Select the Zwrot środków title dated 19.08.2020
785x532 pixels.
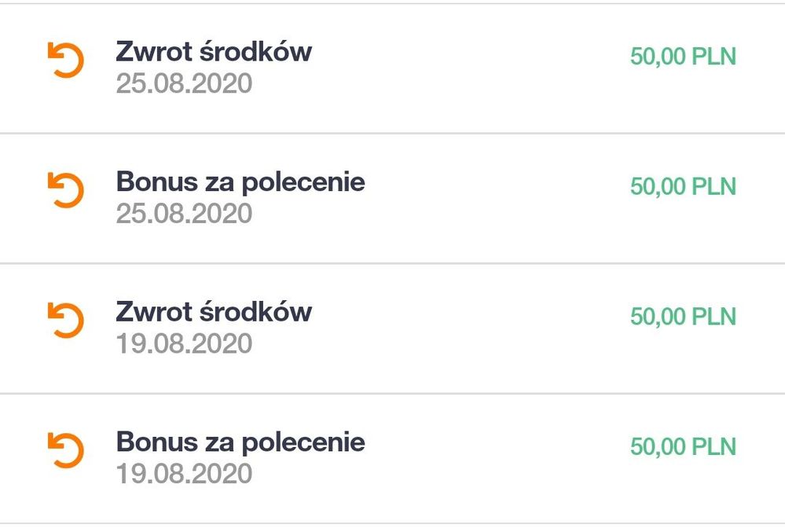click(x=214, y=312)
